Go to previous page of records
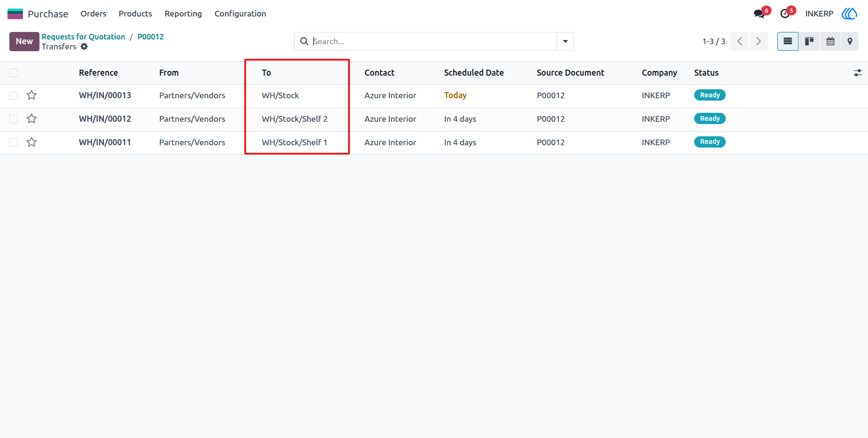868x438 pixels. [740, 41]
